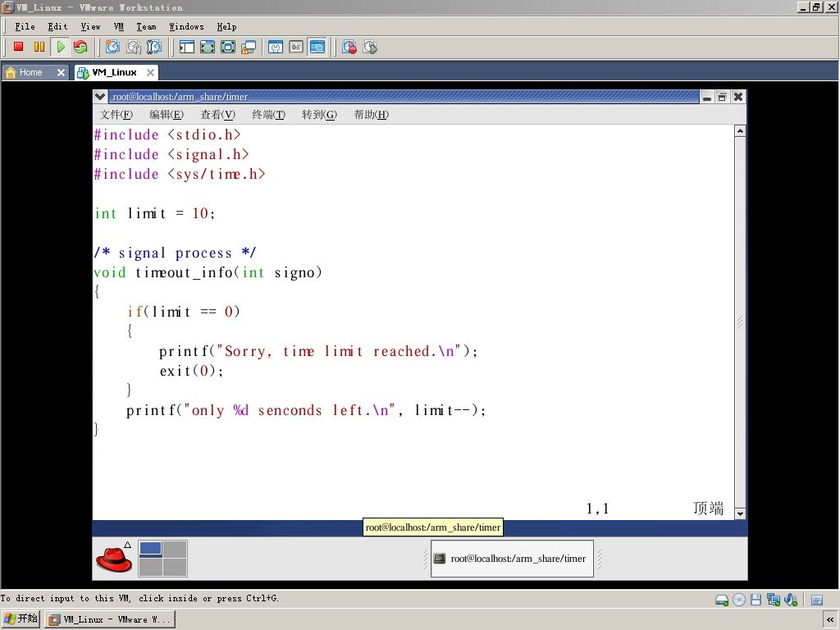Switch to the Home tab
The height and width of the screenshot is (630, 840).
click(x=30, y=72)
